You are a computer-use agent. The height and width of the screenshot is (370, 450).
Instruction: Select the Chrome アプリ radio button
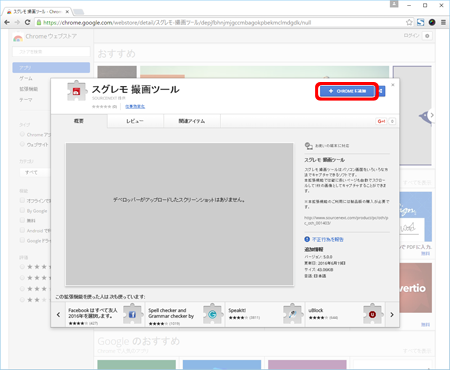22,134
